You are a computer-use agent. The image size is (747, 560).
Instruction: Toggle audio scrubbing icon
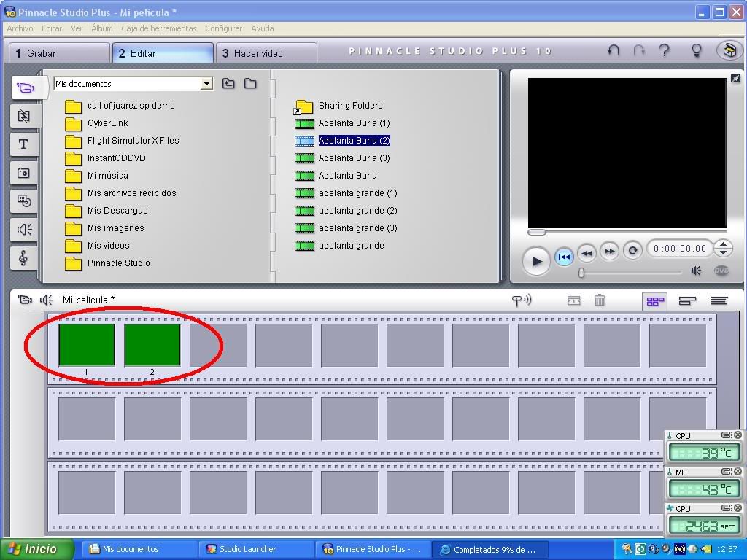(521, 300)
